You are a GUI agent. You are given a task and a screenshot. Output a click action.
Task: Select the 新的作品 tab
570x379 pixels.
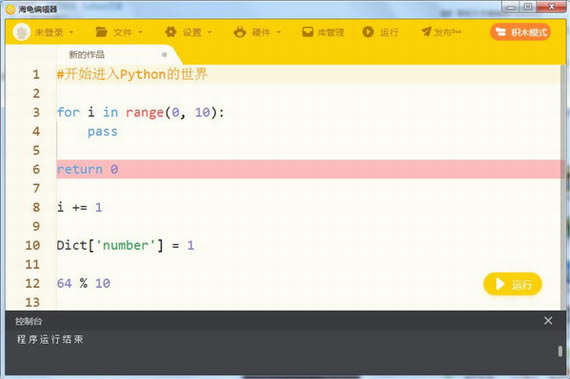pos(87,55)
